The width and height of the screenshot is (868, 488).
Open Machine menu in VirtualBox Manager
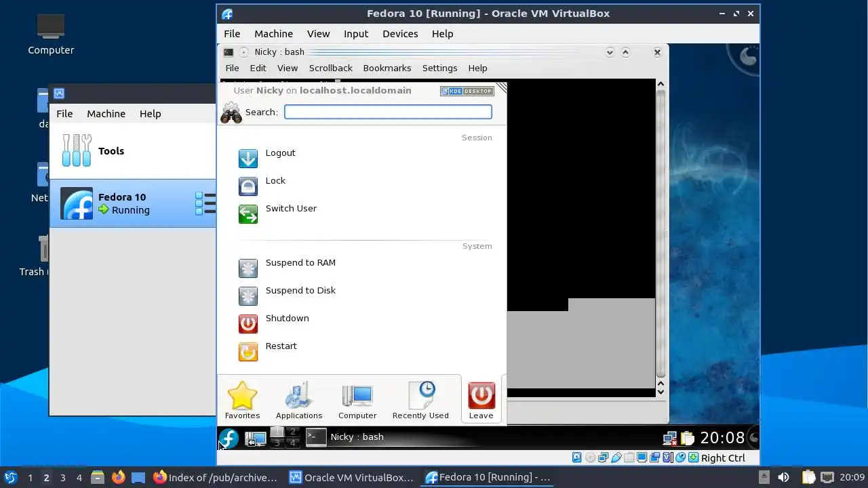(x=106, y=114)
